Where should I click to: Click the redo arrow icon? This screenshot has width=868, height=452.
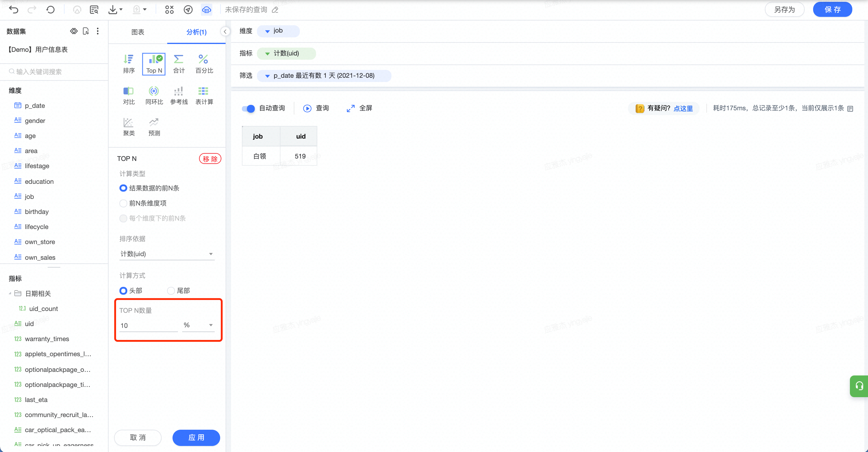(x=32, y=9)
